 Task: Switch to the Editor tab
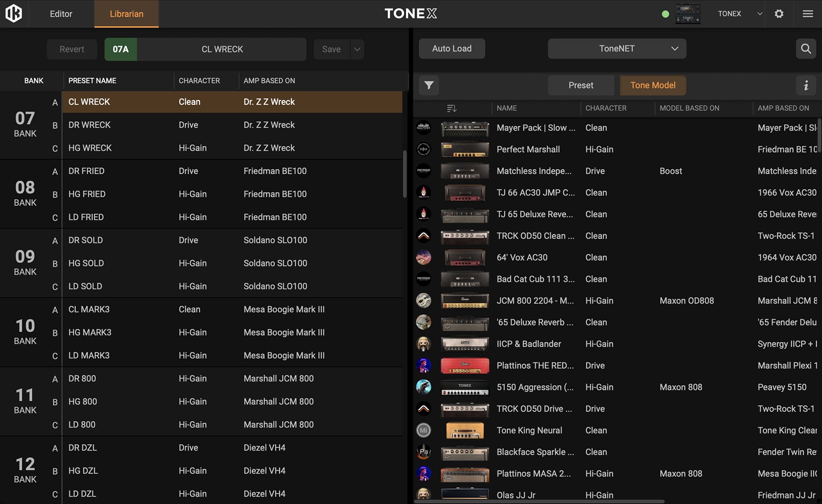point(61,14)
